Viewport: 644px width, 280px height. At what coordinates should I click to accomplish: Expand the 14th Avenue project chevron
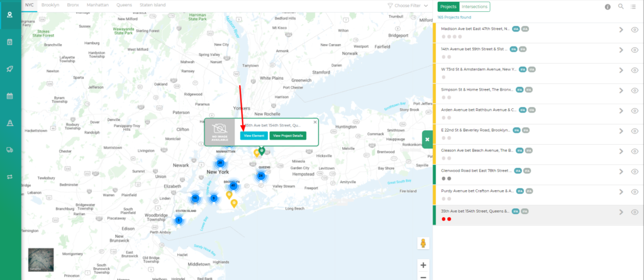621,50
